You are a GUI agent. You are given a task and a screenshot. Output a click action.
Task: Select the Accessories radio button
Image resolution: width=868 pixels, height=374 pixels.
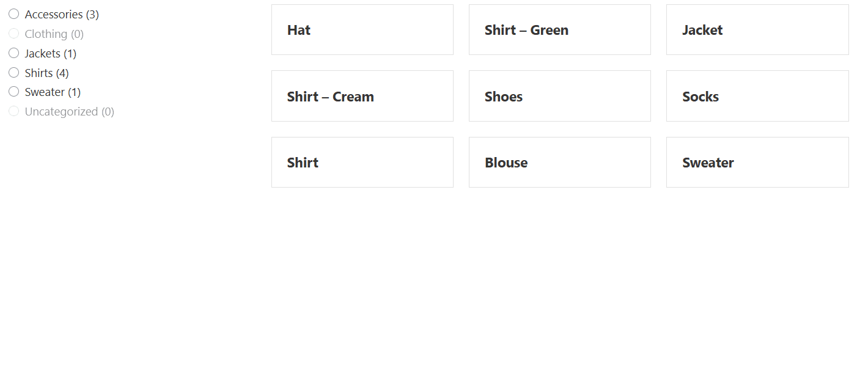point(13,13)
